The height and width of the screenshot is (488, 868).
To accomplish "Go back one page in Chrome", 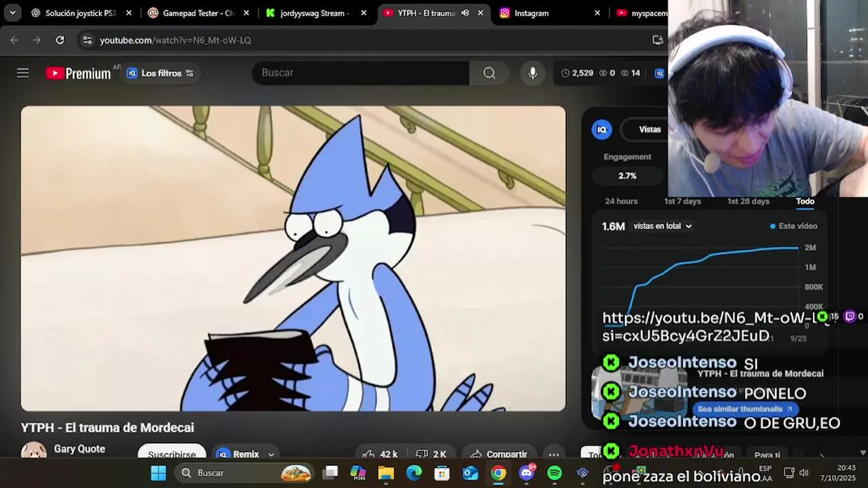I will pos(14,40).
